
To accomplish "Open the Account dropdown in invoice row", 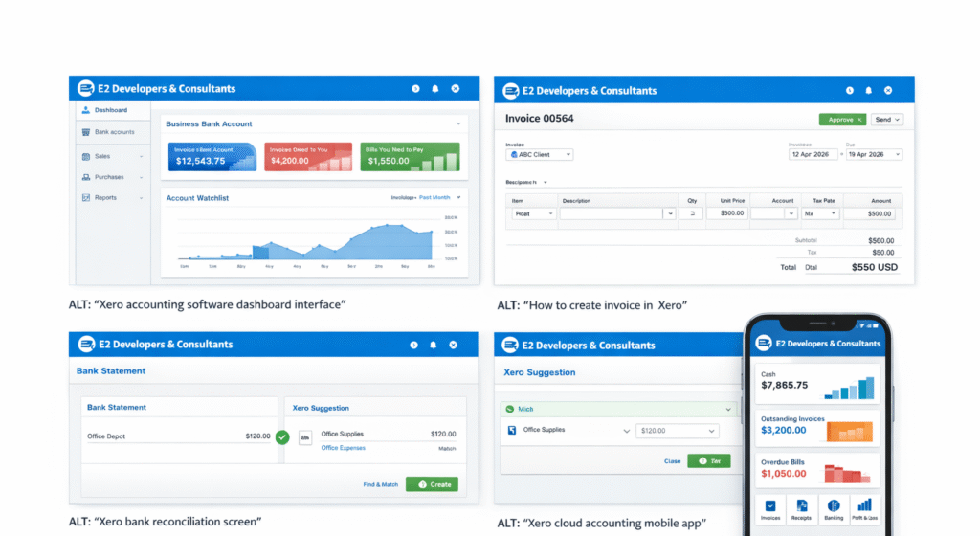I will (773, 213).
